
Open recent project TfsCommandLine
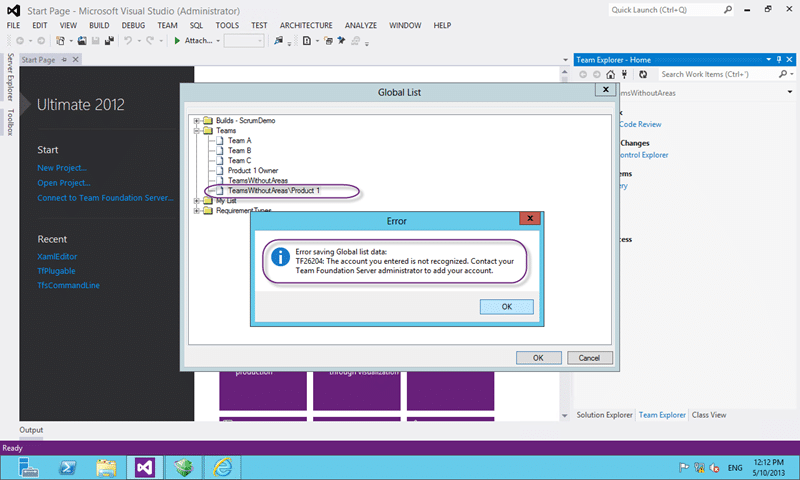tap(68, 285)
